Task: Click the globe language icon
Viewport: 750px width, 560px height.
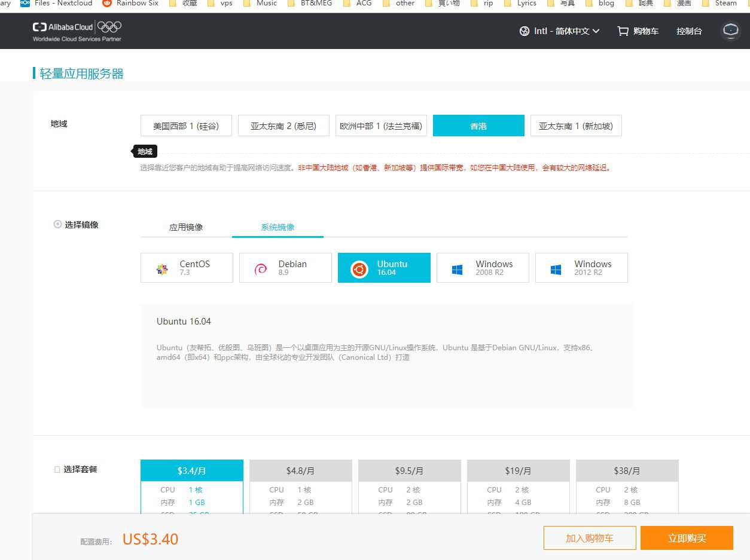Action: (524, 31)
